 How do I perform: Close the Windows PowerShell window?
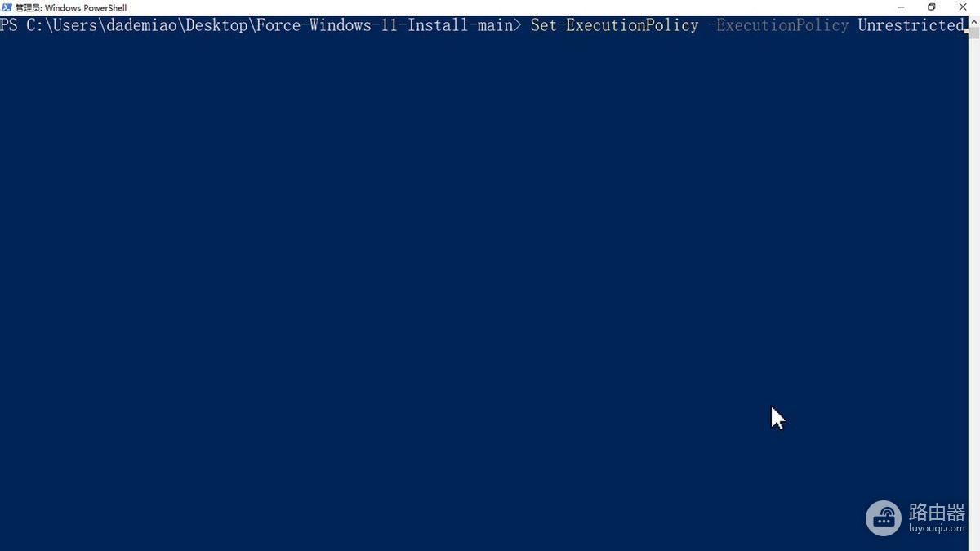963,7
